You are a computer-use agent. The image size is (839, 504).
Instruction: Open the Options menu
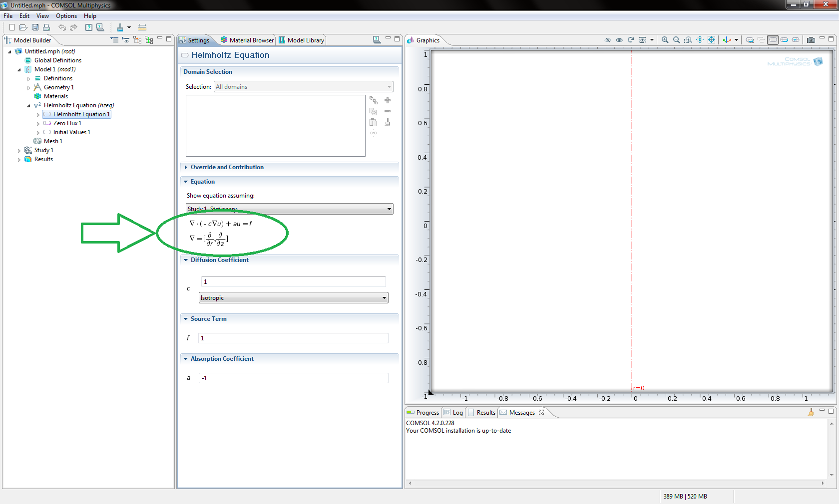(x=66, y=16)
